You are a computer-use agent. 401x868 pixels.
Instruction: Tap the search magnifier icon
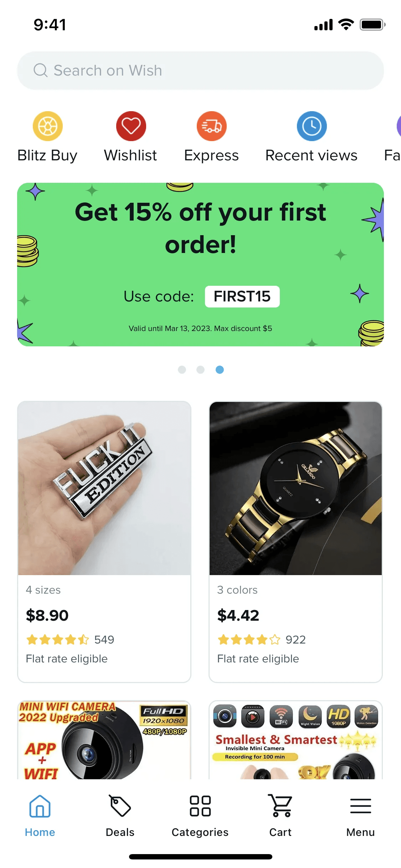pyautogui.click(x=41, y=70)
